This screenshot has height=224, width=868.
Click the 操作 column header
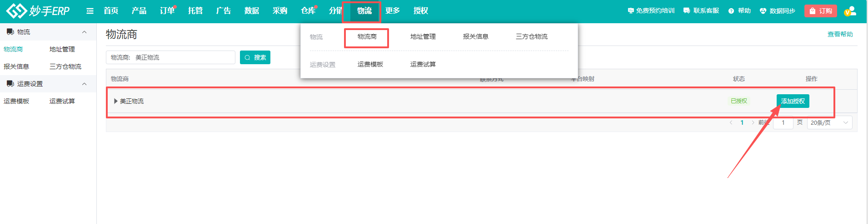tap(812, 79)
